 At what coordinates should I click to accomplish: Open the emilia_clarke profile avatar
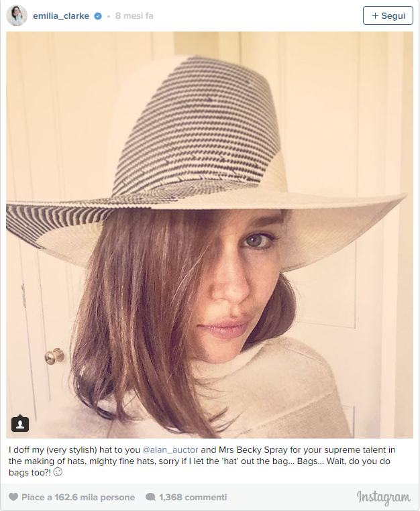pyautogui.click(x=17, y=15)
